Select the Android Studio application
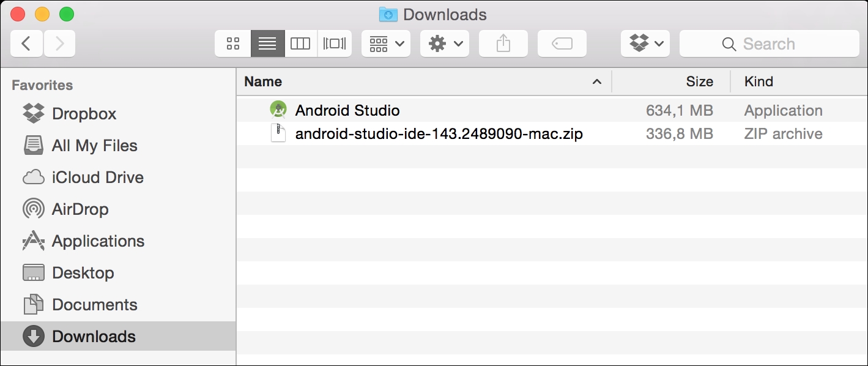Viewport: 868px width, 366px height. 347,111
